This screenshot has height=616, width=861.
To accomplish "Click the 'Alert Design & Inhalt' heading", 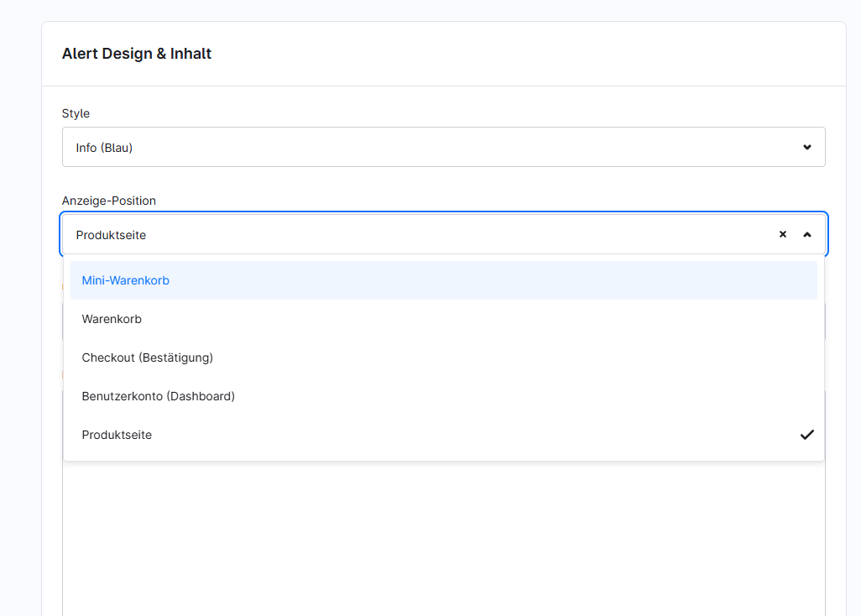I will [x=137, y=54].
